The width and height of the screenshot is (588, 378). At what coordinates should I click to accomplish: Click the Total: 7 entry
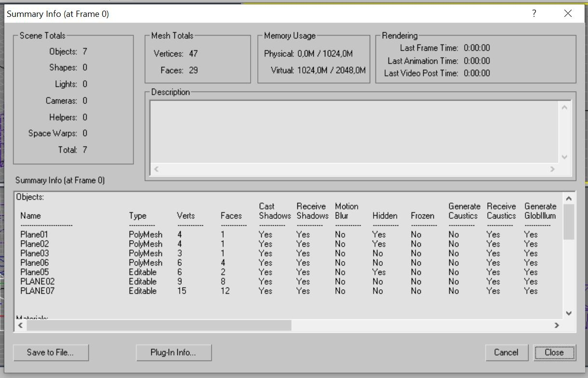click(x=73, y=150)
